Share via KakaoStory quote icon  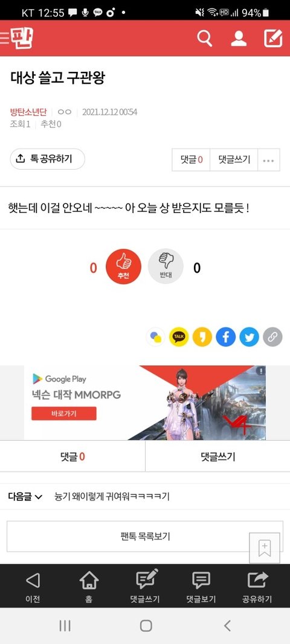(x=202, y=337)
